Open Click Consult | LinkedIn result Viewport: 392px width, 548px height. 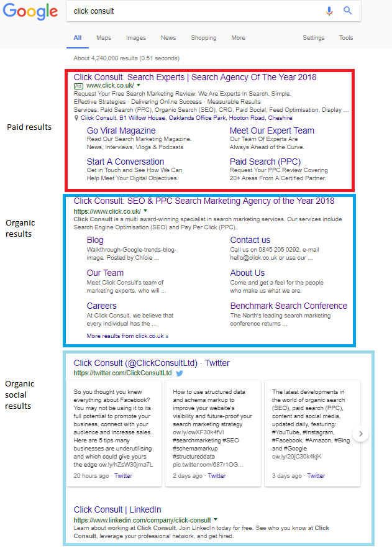tap(117, 509)
